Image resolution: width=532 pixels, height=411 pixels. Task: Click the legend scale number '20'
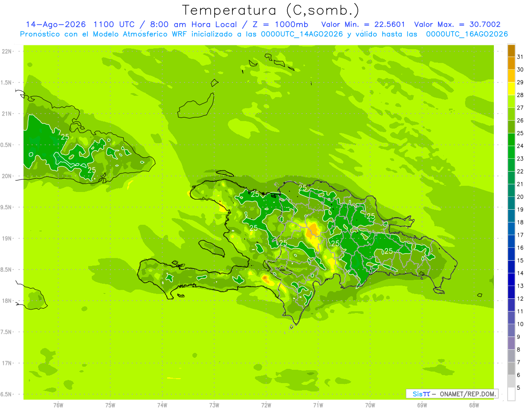(x=520, y=197)
